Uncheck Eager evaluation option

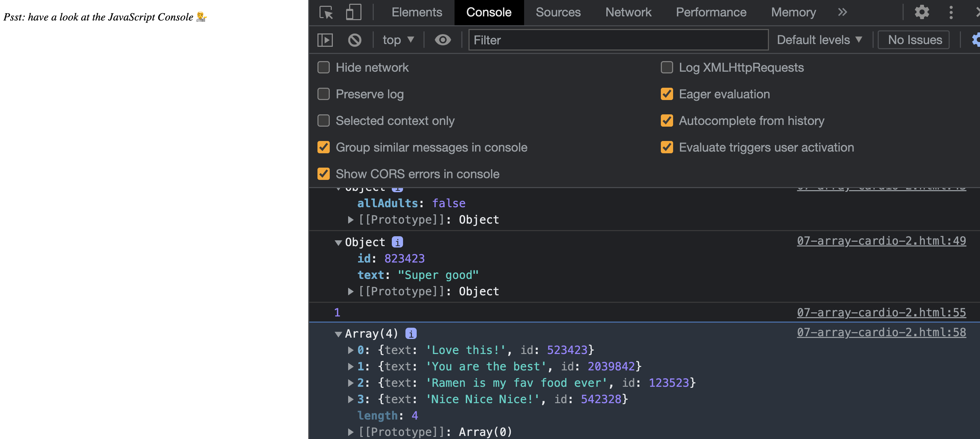click(x=667, y=94)
